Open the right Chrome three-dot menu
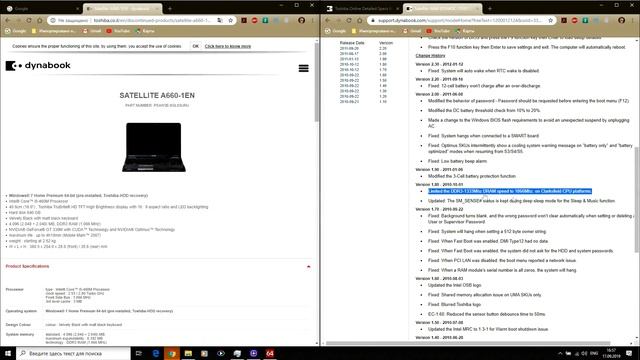This screenshot has width=640, height=360. pyautogui.click(x=633, y=20)
